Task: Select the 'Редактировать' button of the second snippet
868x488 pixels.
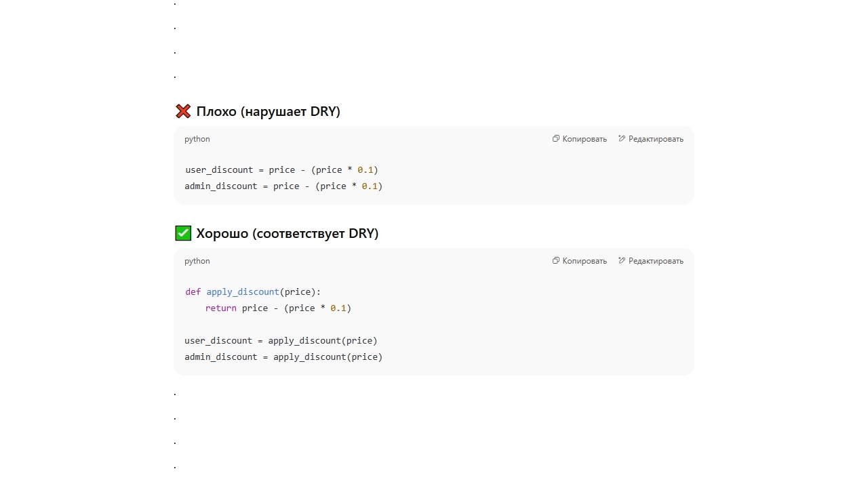Action: click(650, 261)
